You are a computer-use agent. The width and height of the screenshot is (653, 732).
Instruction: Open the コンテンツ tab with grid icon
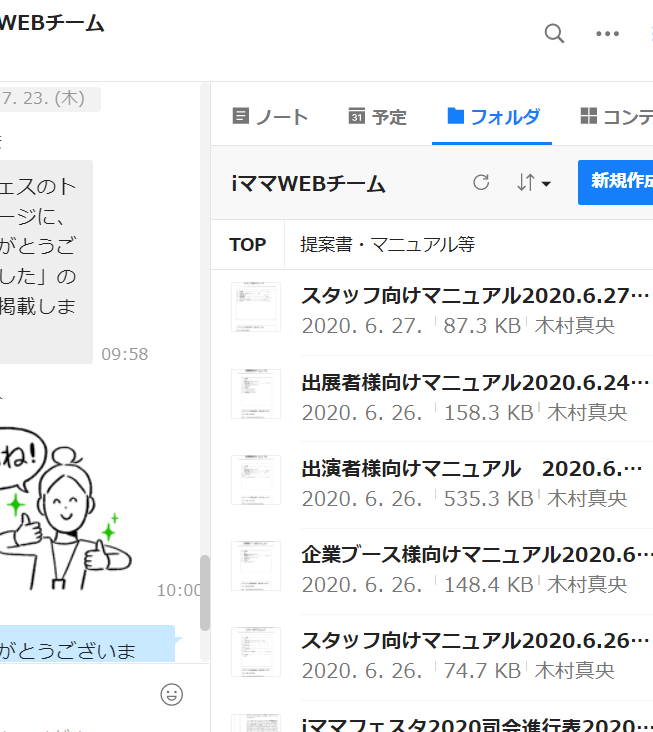coord(615,116)
